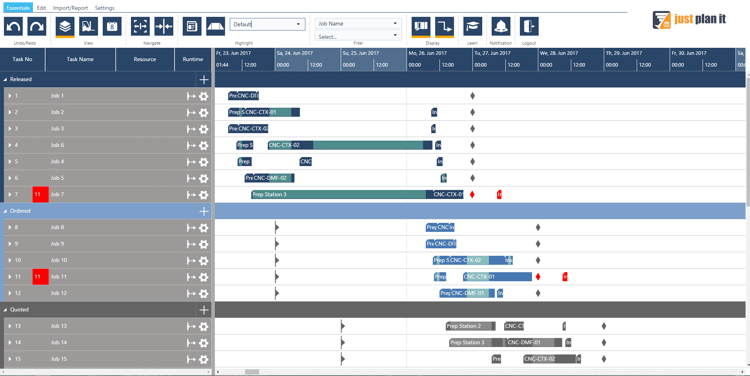This screenshot has width=750, height=376.
Task: Open the gear settings for Job 3
Action: click(204, 129)
